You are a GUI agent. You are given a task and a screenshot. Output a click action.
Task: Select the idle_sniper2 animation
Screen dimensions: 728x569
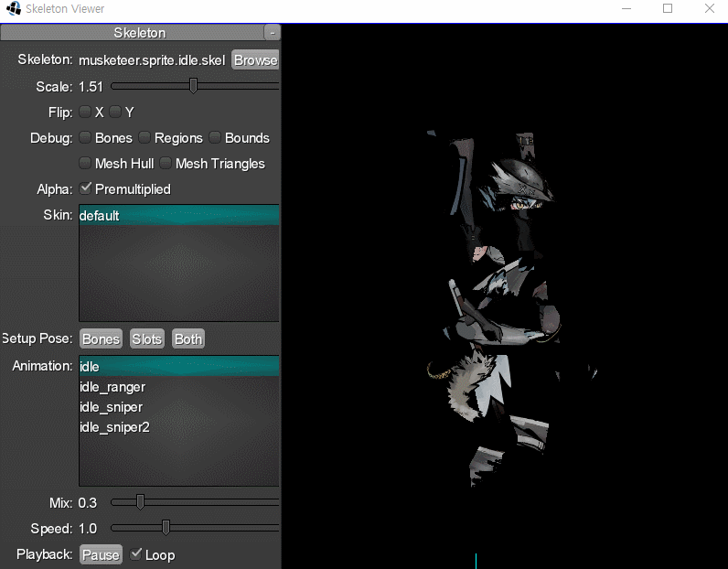tap(179, 427)
